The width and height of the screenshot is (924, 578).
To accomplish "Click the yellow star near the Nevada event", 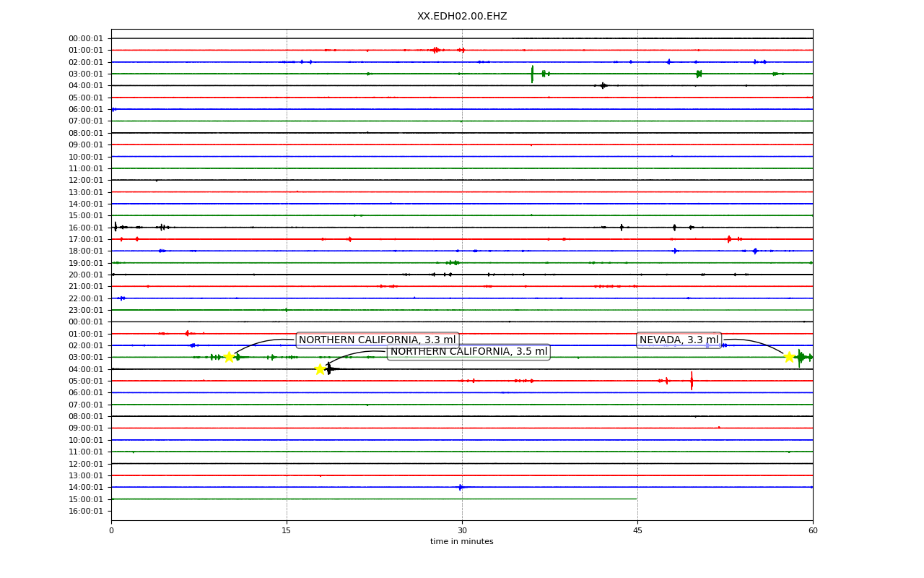I will 789,357.
